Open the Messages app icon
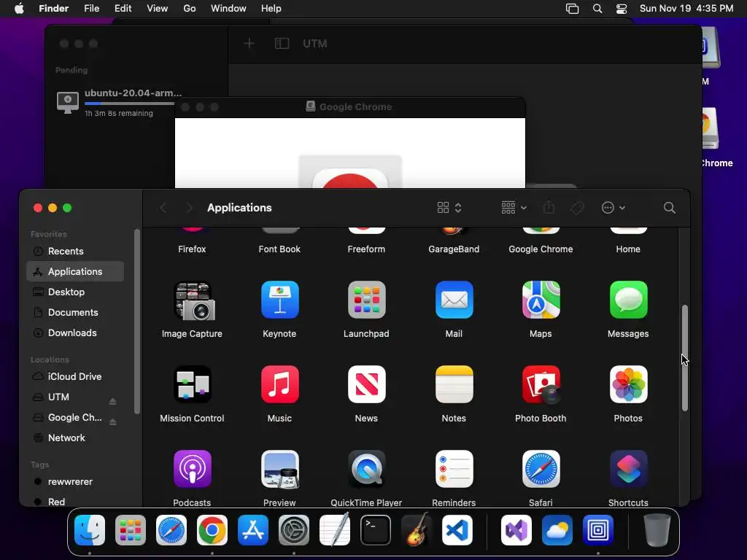 tap(628, 300)
